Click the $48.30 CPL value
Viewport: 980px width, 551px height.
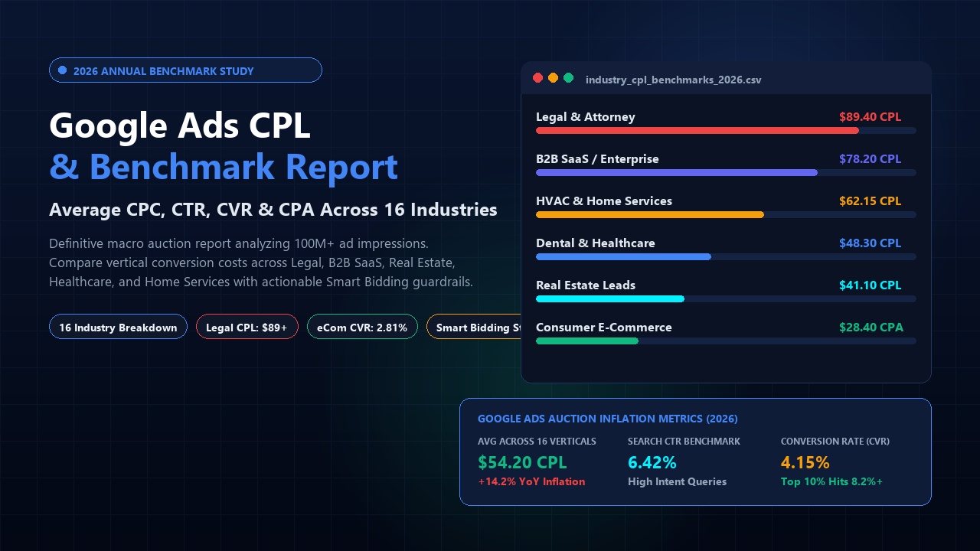[x=870, y=243]
